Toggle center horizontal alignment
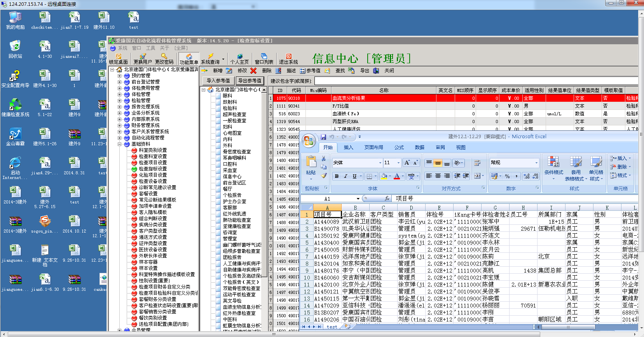This screenshot has width=644, height=337. [x=438, y=176]
